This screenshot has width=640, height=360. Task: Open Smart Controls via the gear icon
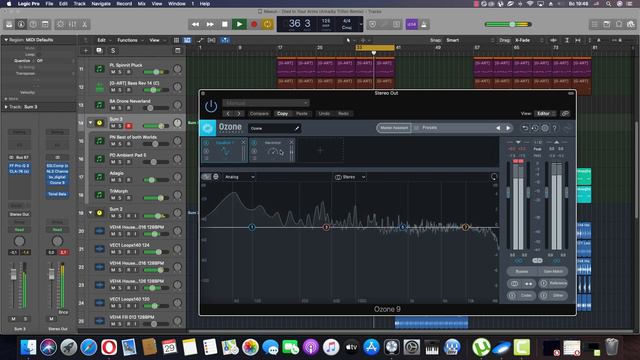[60, 24]
